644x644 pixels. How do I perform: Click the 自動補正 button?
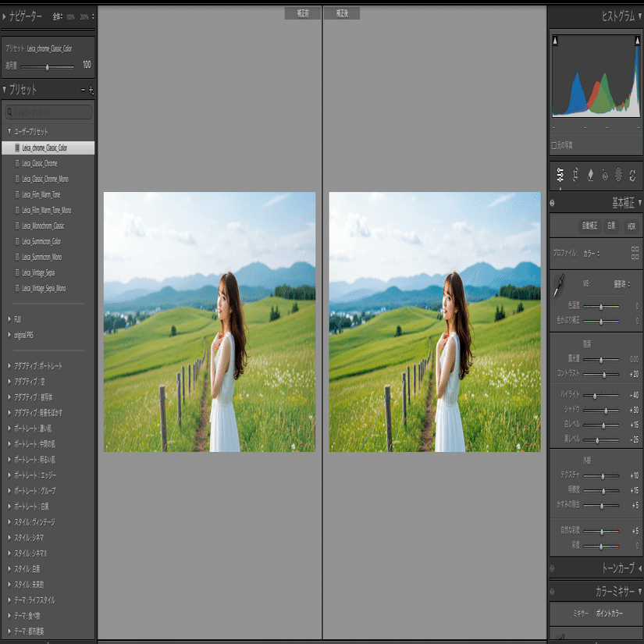[x=589, y=226]
